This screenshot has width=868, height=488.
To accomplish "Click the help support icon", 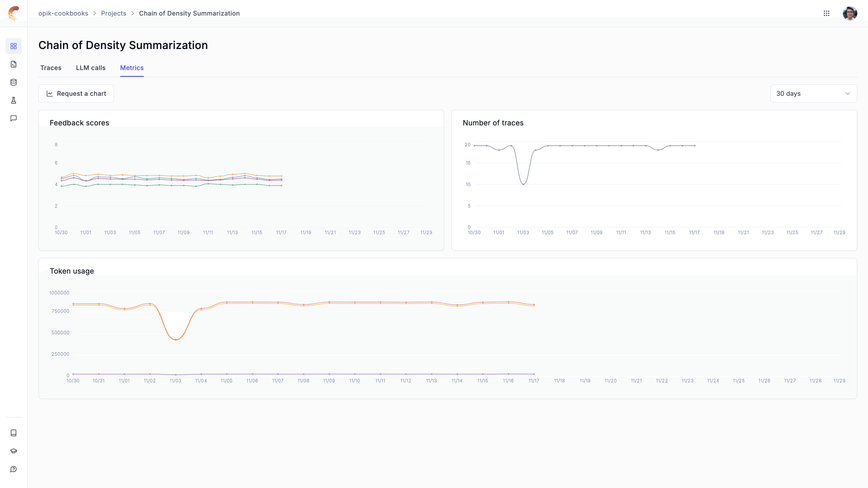I will click(x=14, y=469).
